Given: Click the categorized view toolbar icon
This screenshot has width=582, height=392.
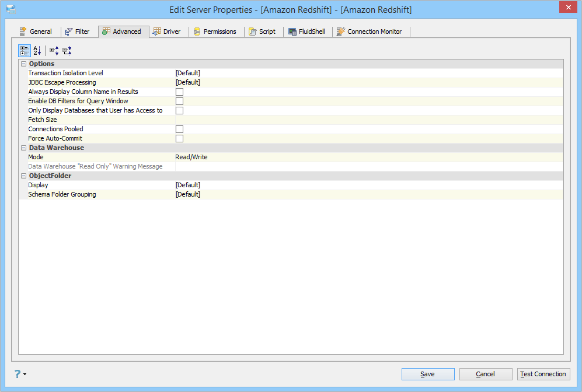Looking at the screenshot, I should click(x=25, y=50).
